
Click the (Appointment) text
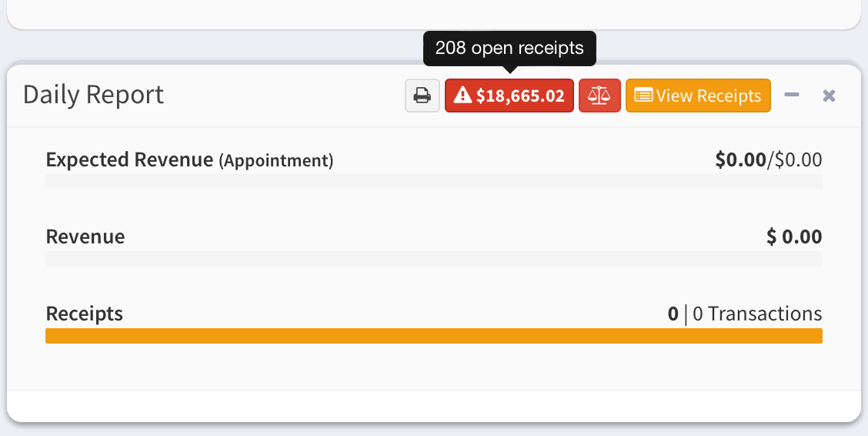click(276, 161)
